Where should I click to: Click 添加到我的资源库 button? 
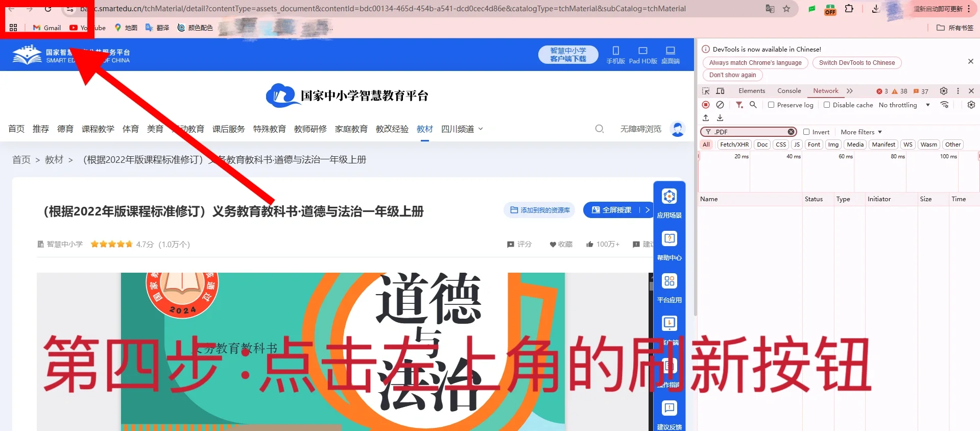tap(540, 210)
